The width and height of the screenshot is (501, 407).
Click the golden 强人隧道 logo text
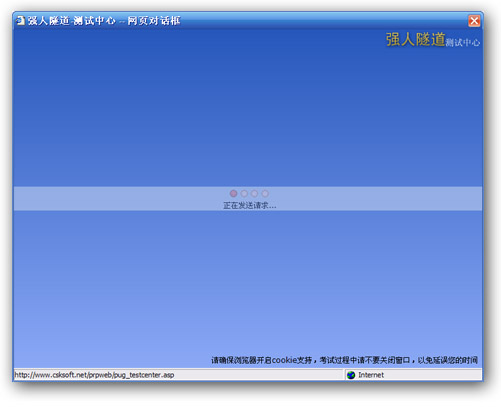[x=415, y=39]
